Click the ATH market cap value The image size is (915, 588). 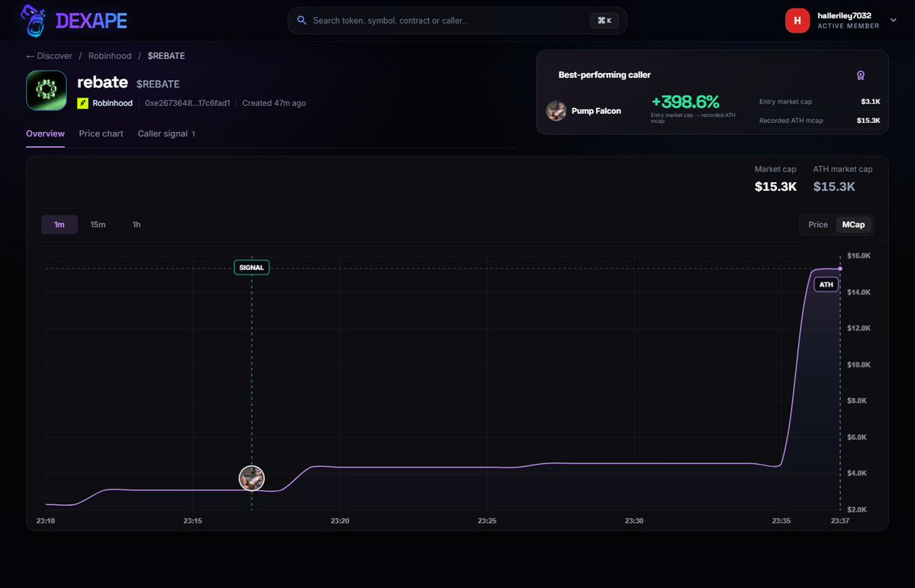pyautogui.click(x=834, y=187)
